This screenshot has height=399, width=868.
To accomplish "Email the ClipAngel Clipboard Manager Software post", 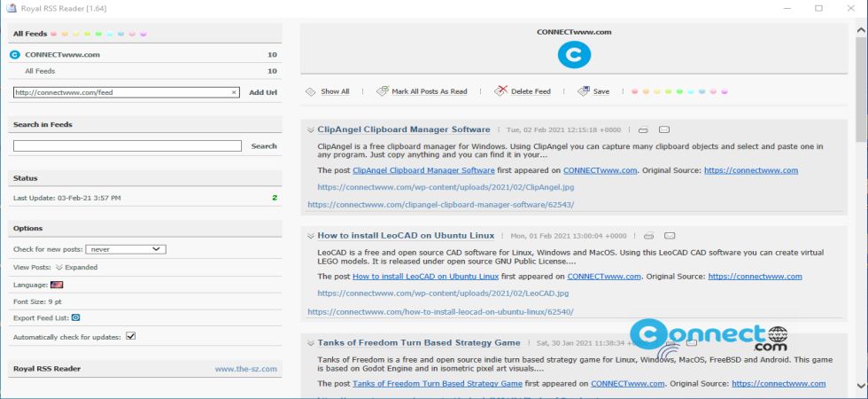I will tap(664, 129).
